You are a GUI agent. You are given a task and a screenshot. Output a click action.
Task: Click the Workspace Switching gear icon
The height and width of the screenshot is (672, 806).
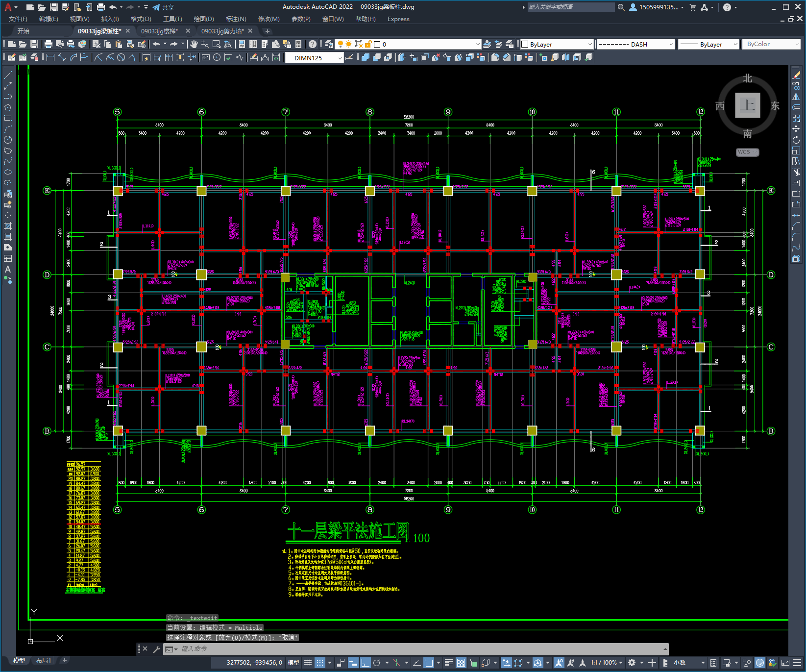pos(632,663)
